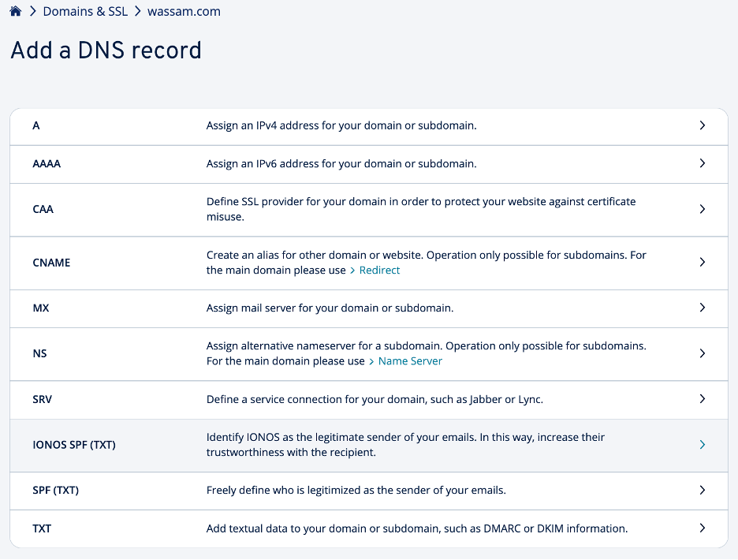Click the teal arrow on IONOS SPF row

coord(702,445)
